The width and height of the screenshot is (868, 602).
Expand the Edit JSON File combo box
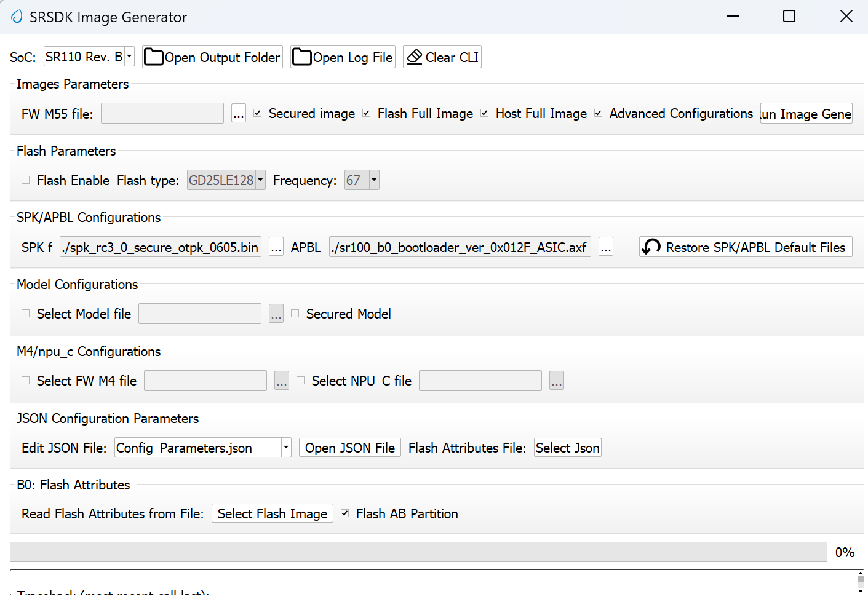[286, 448]
